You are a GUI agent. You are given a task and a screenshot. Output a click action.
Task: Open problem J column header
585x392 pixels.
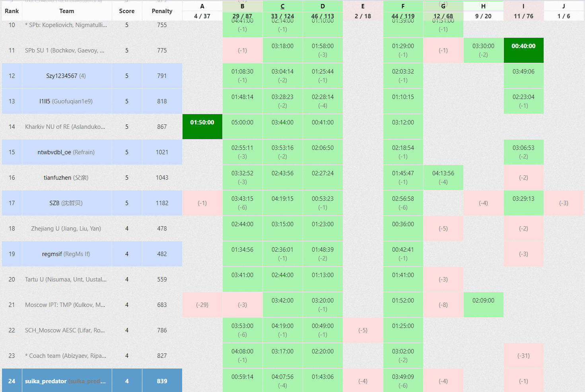tap(564, 6)
